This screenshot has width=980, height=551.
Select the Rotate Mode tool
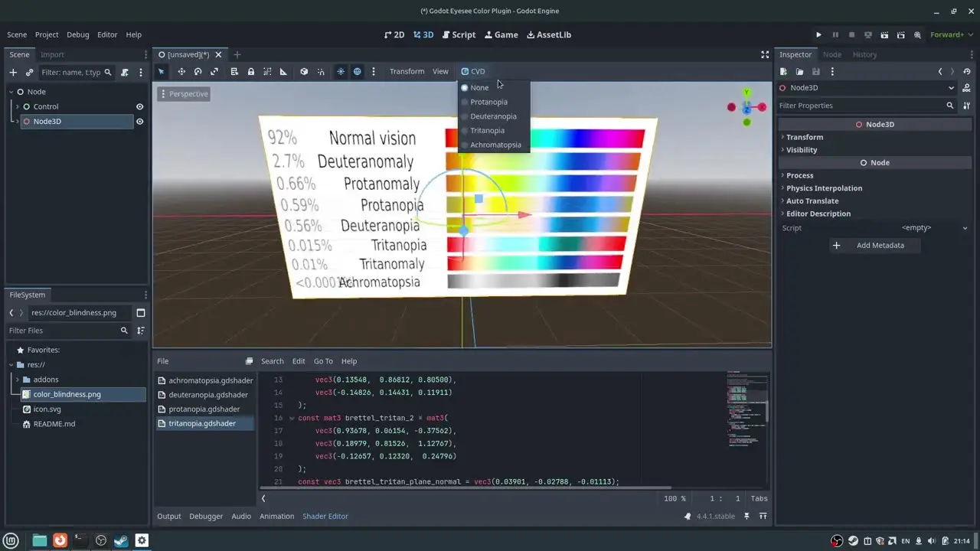coord(198,71)
